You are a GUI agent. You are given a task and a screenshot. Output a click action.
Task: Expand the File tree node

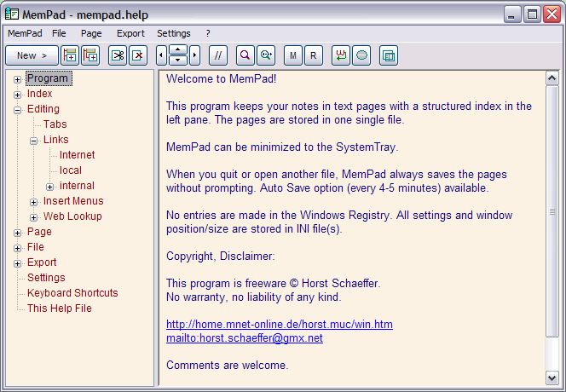coord(17,248)
